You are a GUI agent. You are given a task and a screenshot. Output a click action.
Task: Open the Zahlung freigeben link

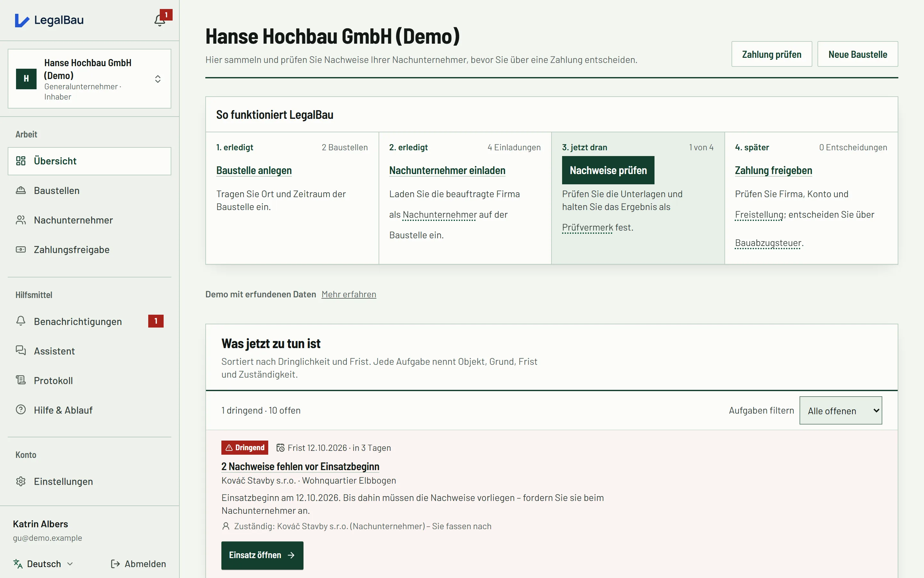(773, 171)
